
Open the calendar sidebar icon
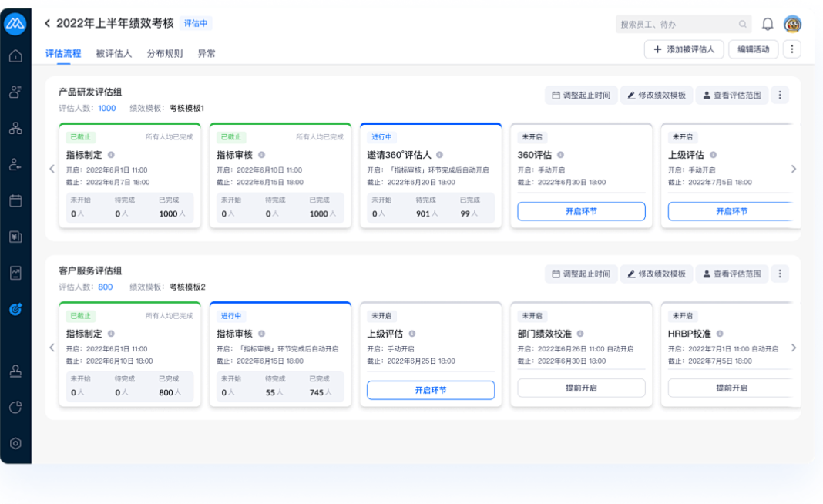15,200
